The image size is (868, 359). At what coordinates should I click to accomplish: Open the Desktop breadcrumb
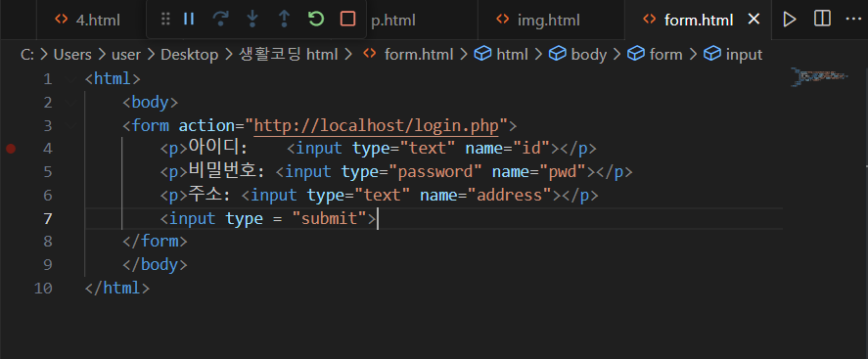pyautogui.click(x=189, y=54)
